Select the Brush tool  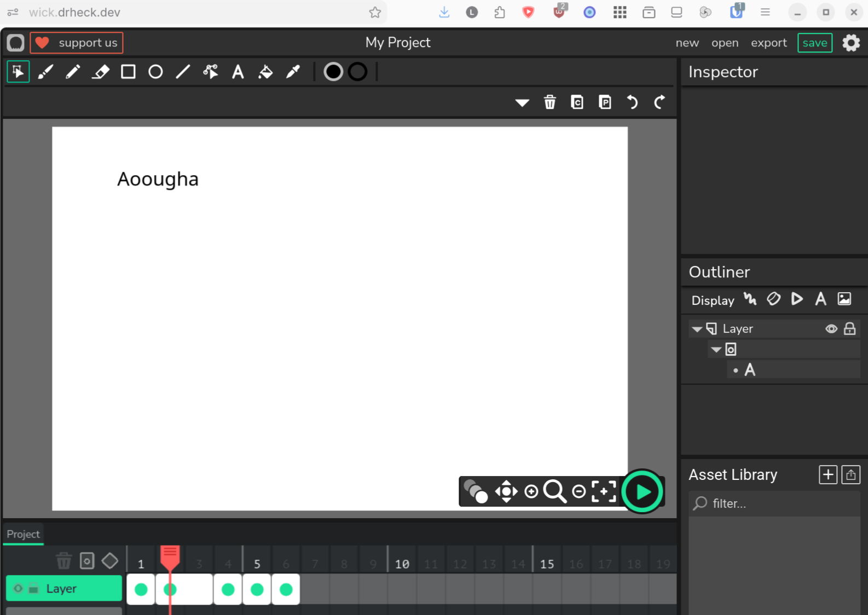click(x=45, y=72)
